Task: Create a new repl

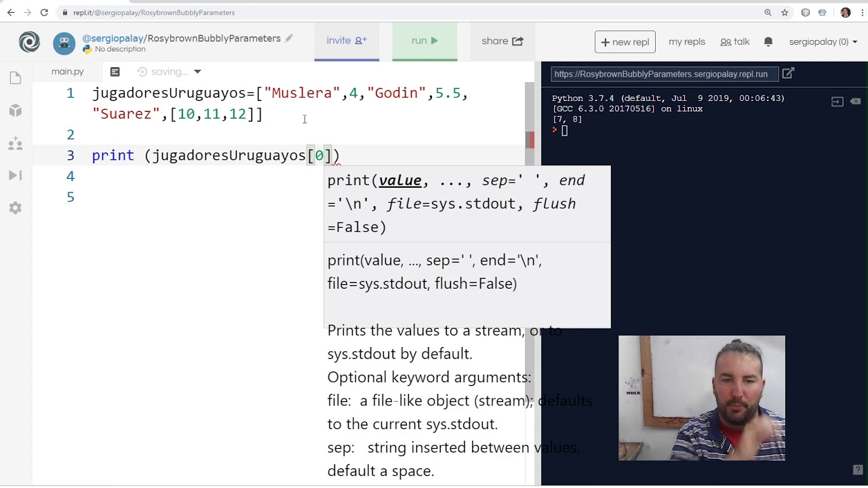Action: [625, 42]
